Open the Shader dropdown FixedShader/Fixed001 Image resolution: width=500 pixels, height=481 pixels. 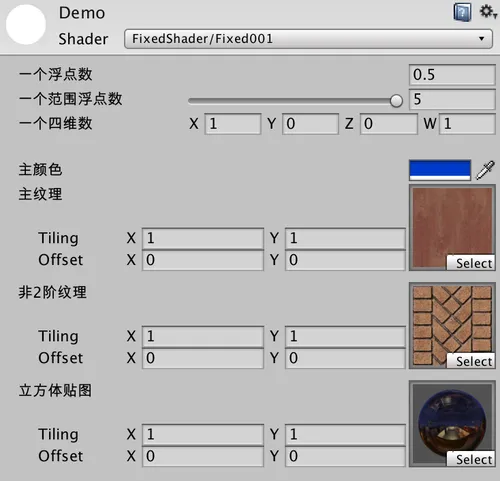click(308, 39)
